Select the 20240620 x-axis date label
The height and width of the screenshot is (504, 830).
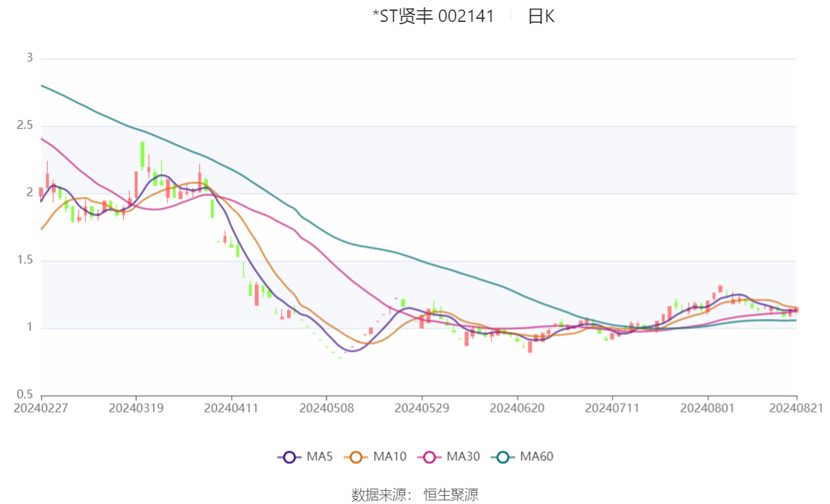pos(517,408)
